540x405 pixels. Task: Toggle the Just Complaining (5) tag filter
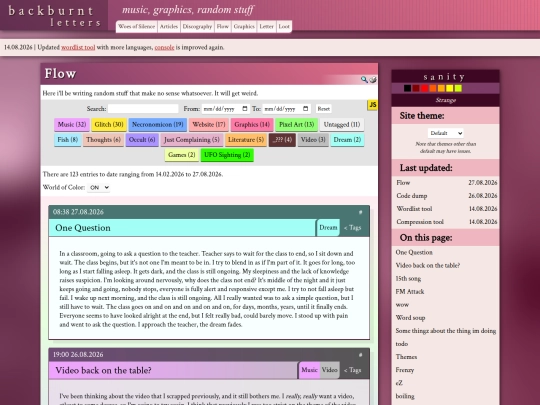(192, 140)
